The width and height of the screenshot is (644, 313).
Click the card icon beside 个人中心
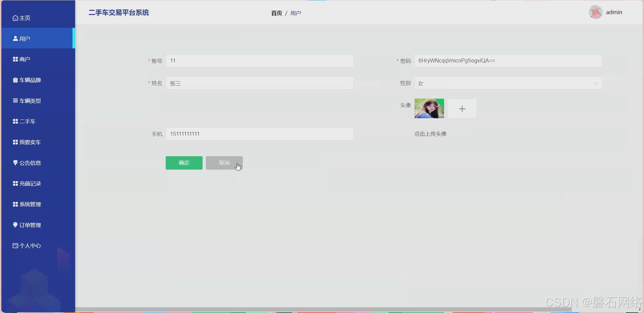point(15,245)
